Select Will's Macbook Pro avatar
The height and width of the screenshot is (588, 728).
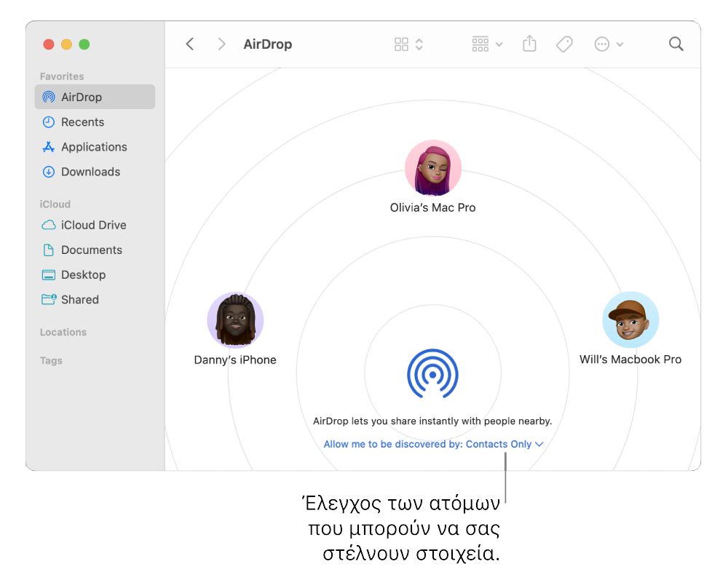pyautogui.click(x=630, y=319)
